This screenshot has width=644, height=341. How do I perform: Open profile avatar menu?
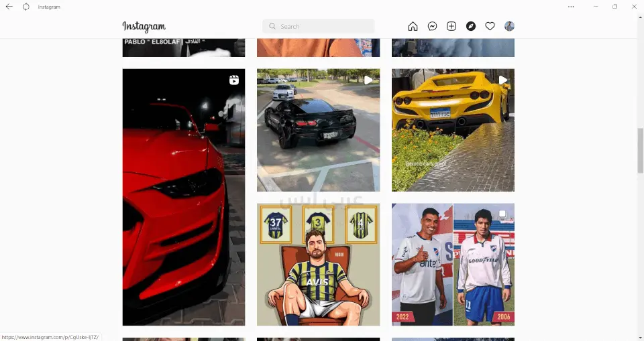click(x=509, y=26)
